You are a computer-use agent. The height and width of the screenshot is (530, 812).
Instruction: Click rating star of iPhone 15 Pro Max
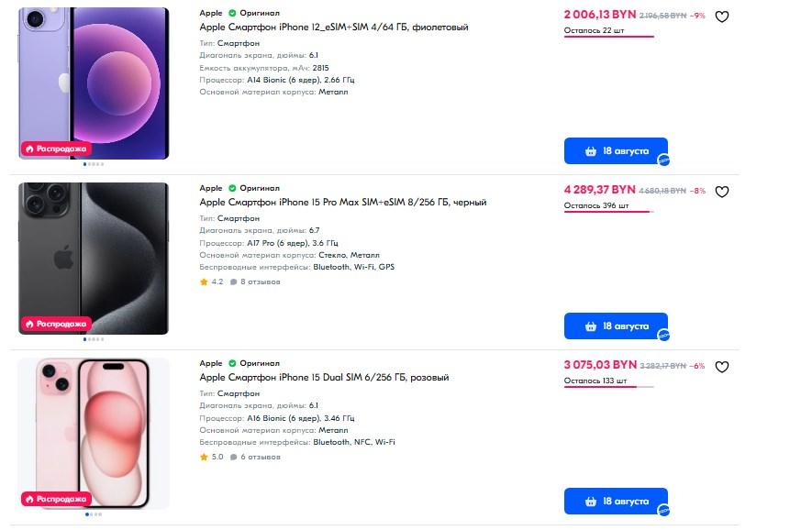(x=204, y=282)
